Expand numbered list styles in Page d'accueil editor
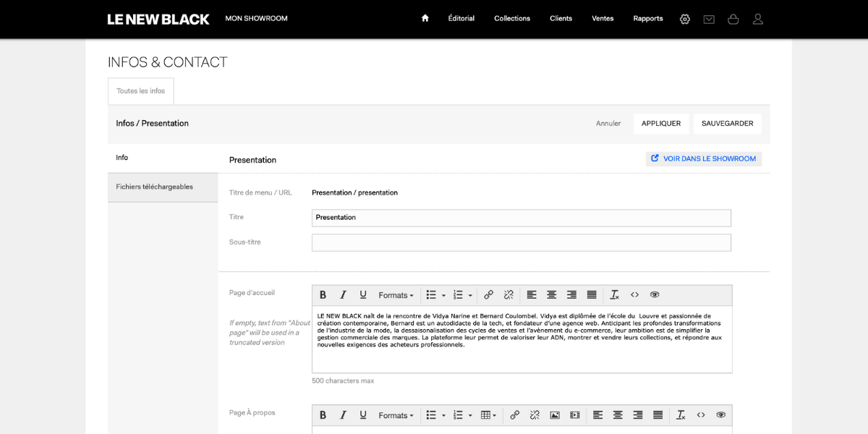Image resolution: width=868 pixels, height=434 pixels. tap(470, 295)
